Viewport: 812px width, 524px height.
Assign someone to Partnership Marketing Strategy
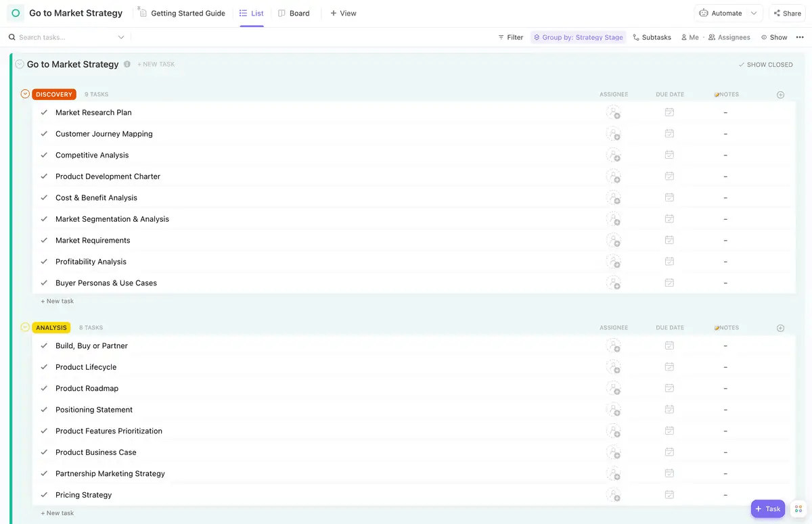[614, 474]
